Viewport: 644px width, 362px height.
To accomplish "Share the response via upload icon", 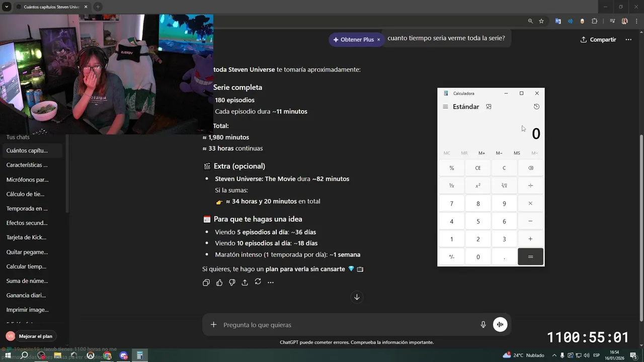I will tap(245, 283).
